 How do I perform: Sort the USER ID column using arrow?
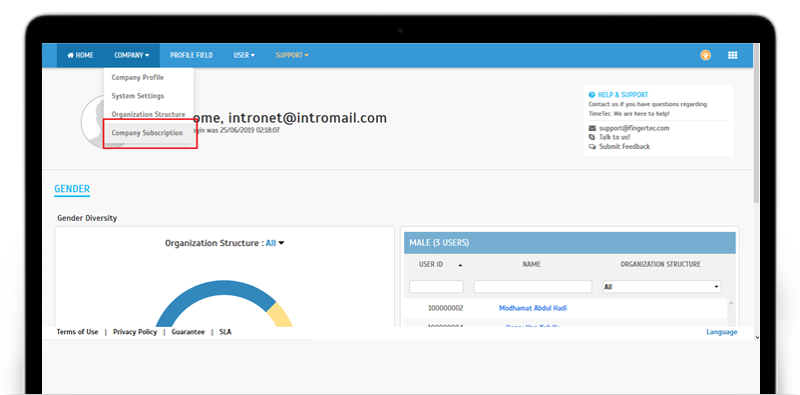[x=461, y=265]
